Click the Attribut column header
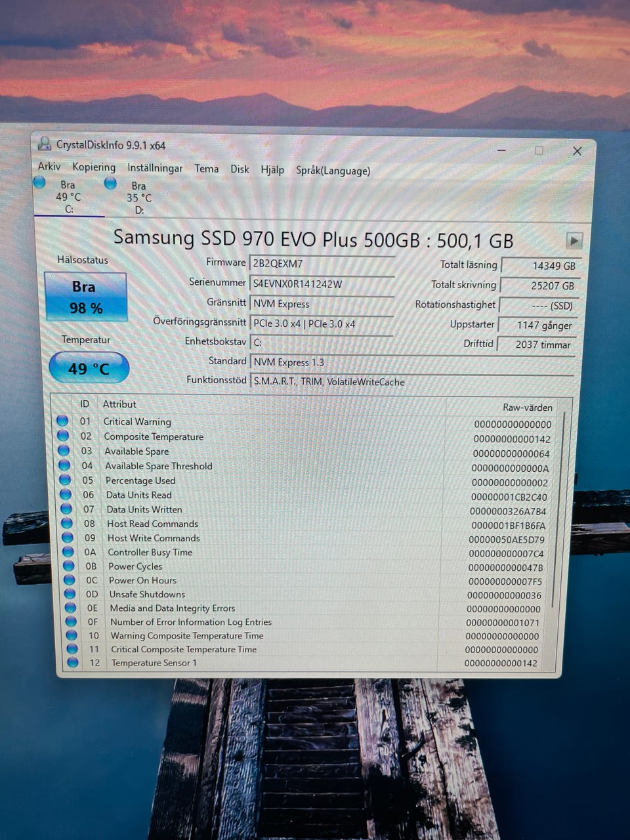630x840 pixels. pyautogui.click(x=119, y=404)
